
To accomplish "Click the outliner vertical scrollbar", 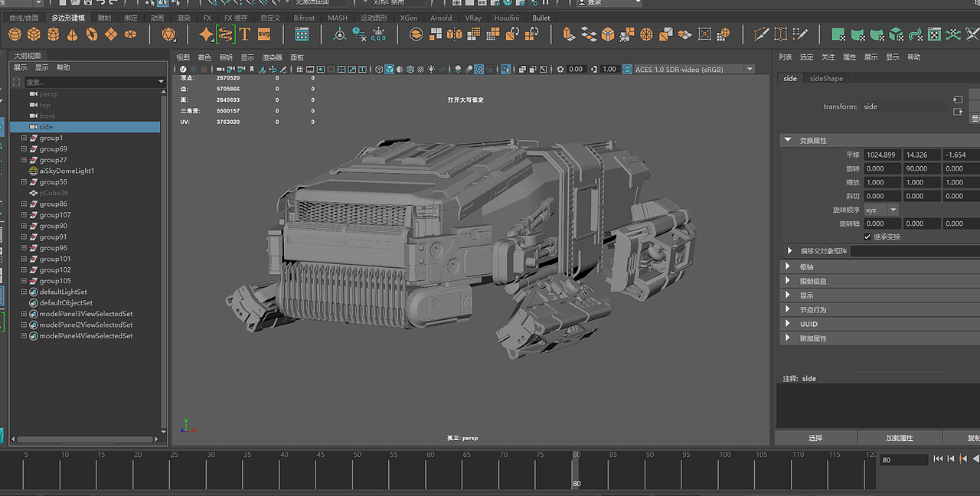I will [x=163, y=260].
